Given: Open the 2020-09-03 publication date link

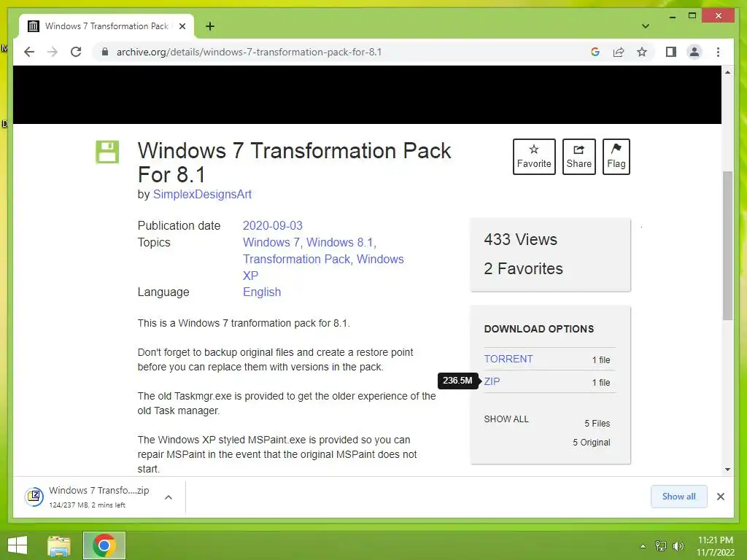Looking at the screenshot, I should pos(273,226).
